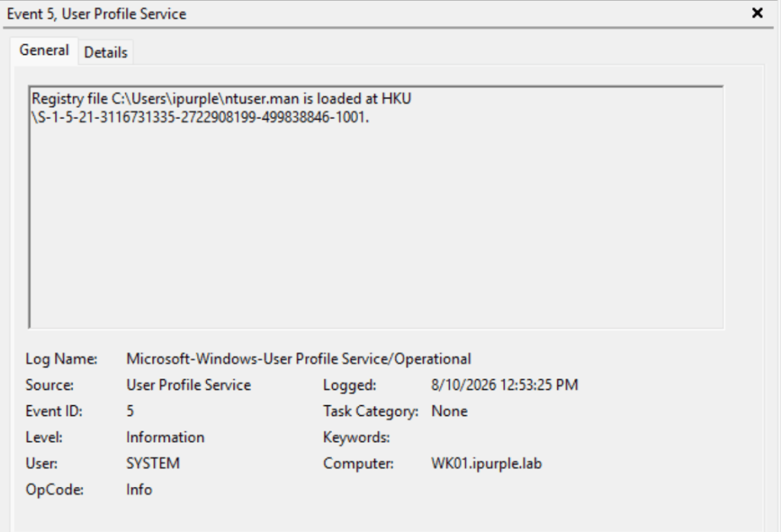This screenshot has width=781, height=532.
Task: Click the Source label
Action: coord(50,385)
